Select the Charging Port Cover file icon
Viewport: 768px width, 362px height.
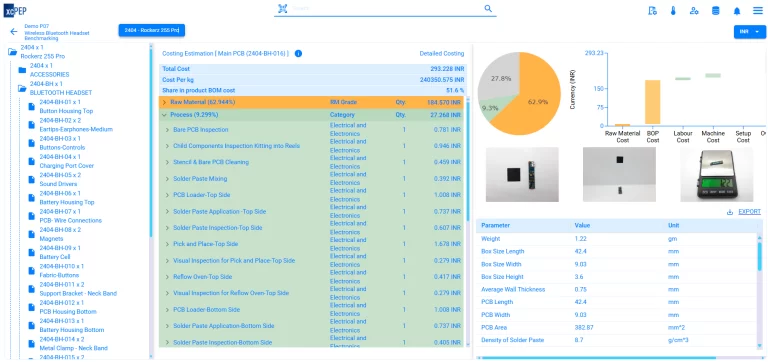click(32, 161)
